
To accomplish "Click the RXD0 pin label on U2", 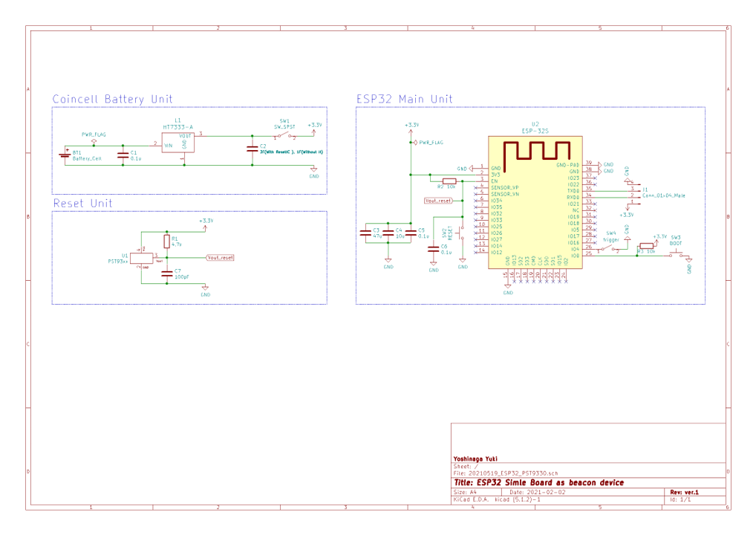I will [x=573, y=198].
